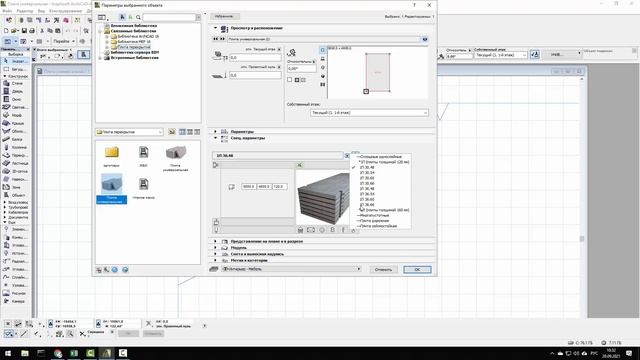Click the B icon under 3D preview
Image resolution: width=640 pixels, height=360 pixels.
(x=333, y=230)
